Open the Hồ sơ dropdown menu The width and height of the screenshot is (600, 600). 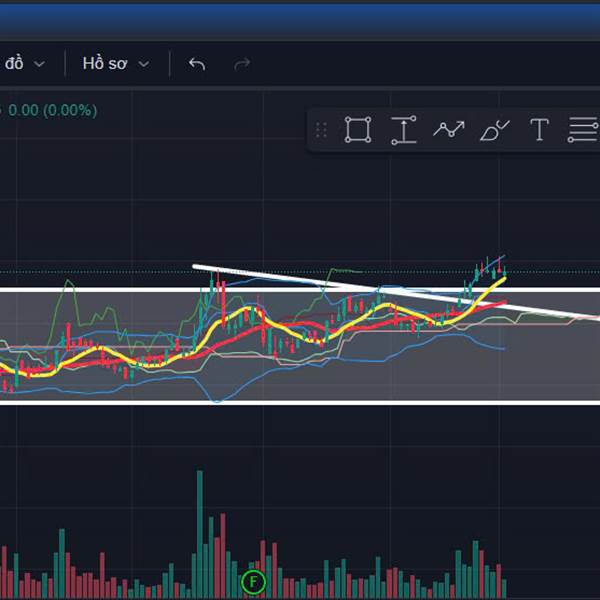click(x=116, y=64)
